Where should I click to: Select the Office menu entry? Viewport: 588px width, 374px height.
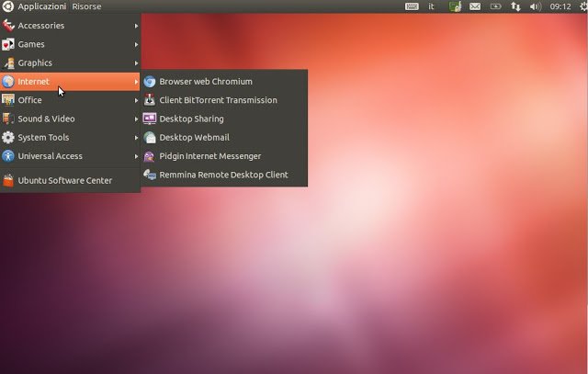pyautogui.click(x=70, y=100)
